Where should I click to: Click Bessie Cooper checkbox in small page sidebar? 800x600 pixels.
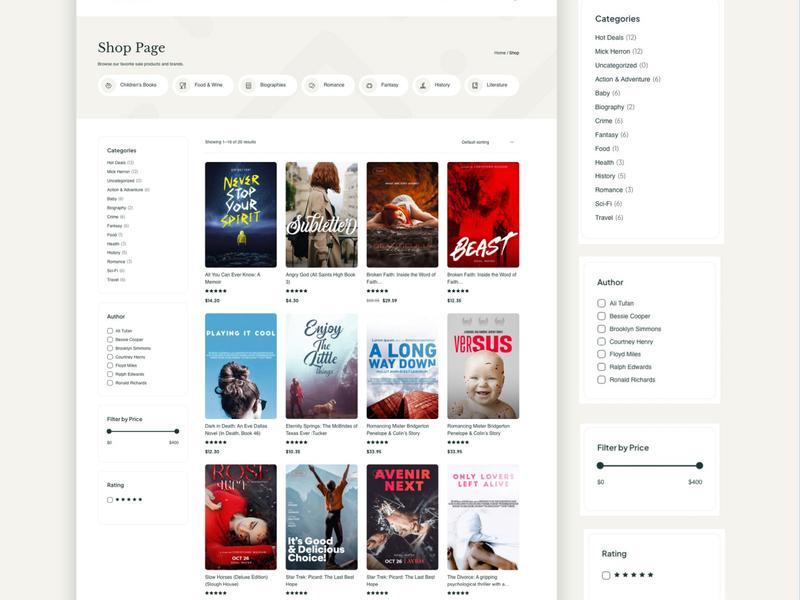(x=110, y=339)
